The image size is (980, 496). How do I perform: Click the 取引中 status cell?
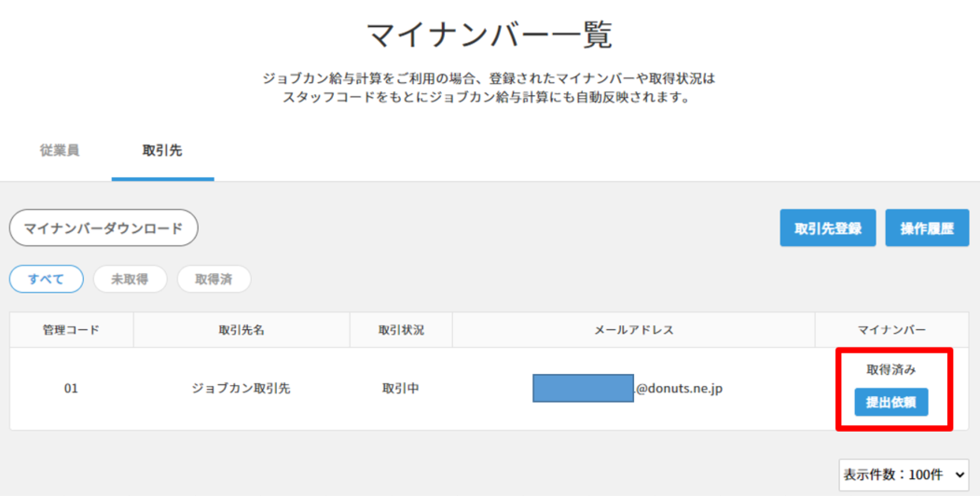[401, 388]
